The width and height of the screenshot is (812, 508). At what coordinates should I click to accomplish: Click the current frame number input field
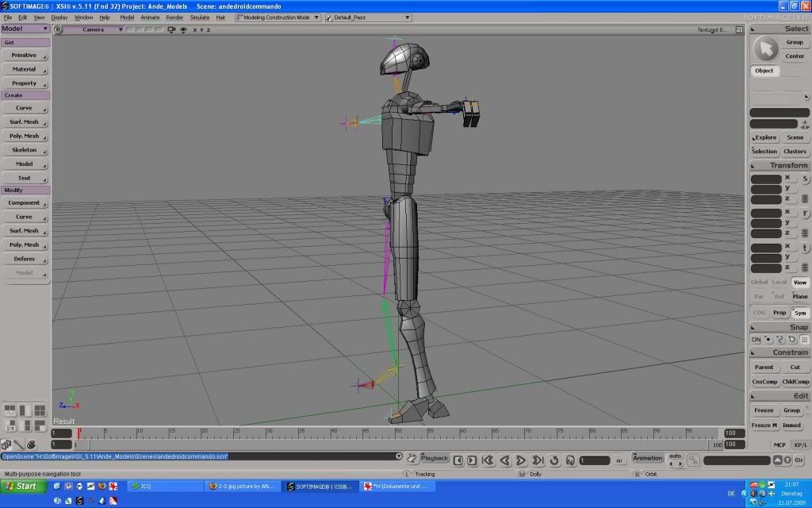click(x=594, y=460)
